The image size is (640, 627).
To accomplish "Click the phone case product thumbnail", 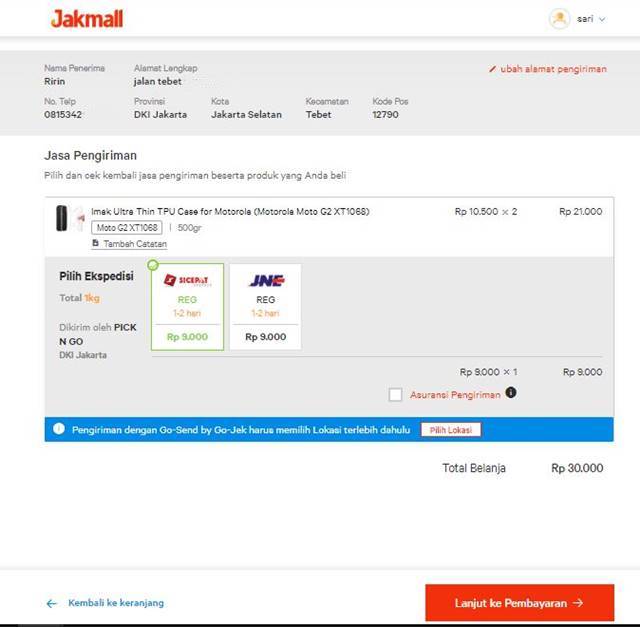I will (70, 218).
